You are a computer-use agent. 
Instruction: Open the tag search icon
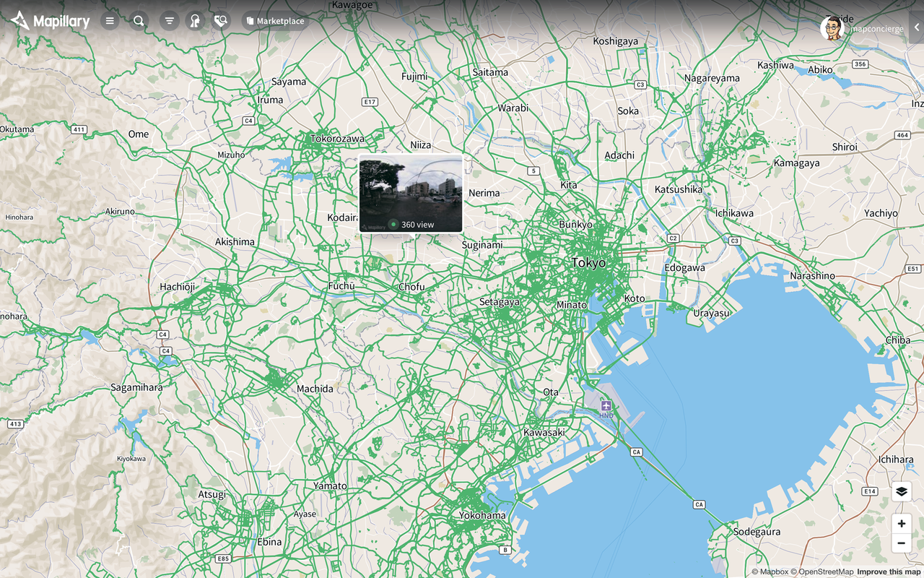tap(221, 21)
